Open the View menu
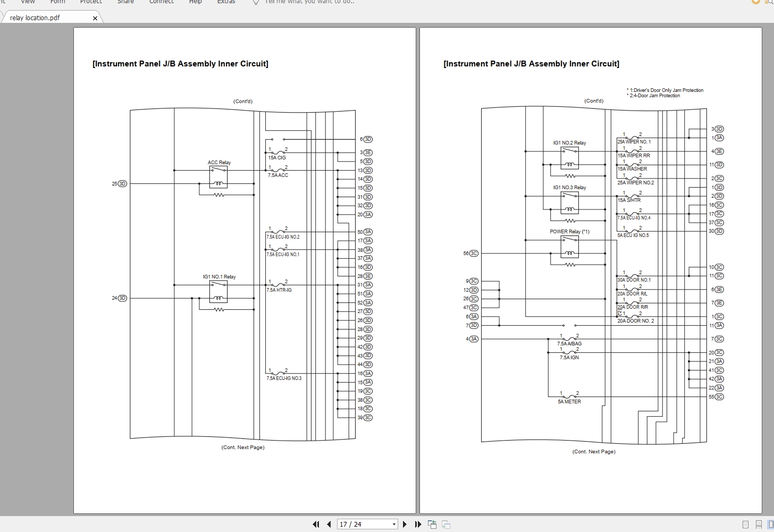Screen dimensions: 774x532 (x=28, y=2)
